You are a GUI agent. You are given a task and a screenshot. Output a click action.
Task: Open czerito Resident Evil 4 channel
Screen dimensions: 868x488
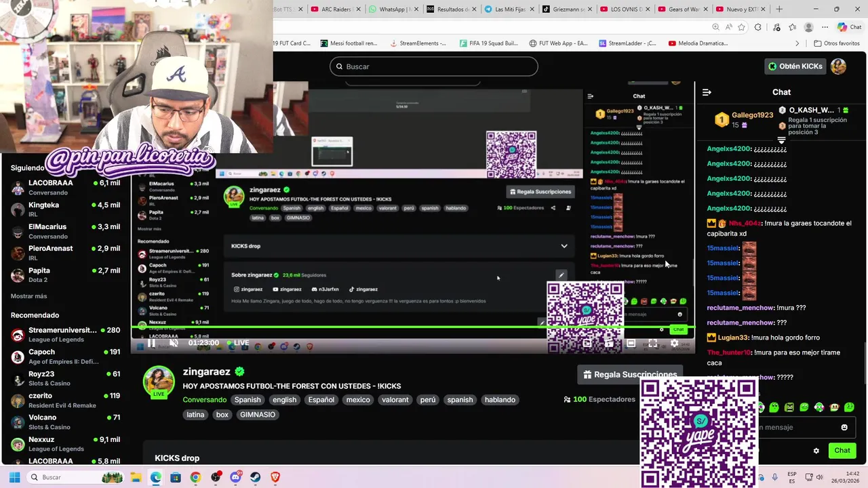coord(65,400)
